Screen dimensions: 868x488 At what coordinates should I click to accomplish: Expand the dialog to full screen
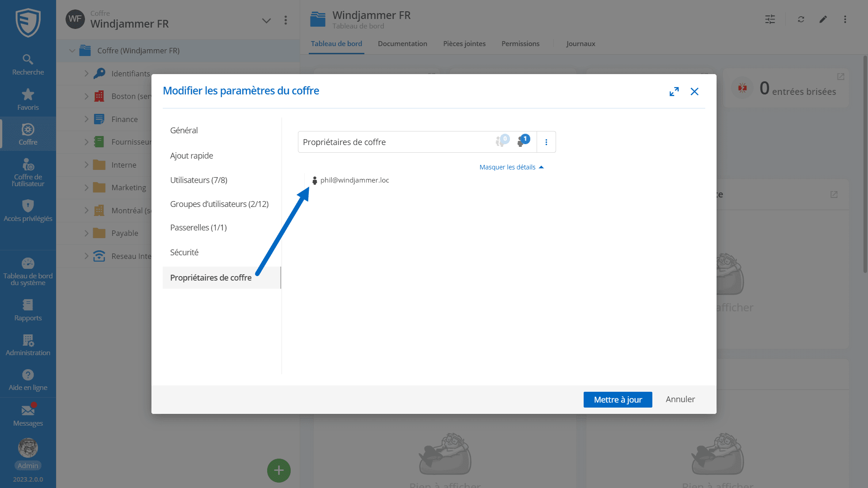click(x=674, y=92)
